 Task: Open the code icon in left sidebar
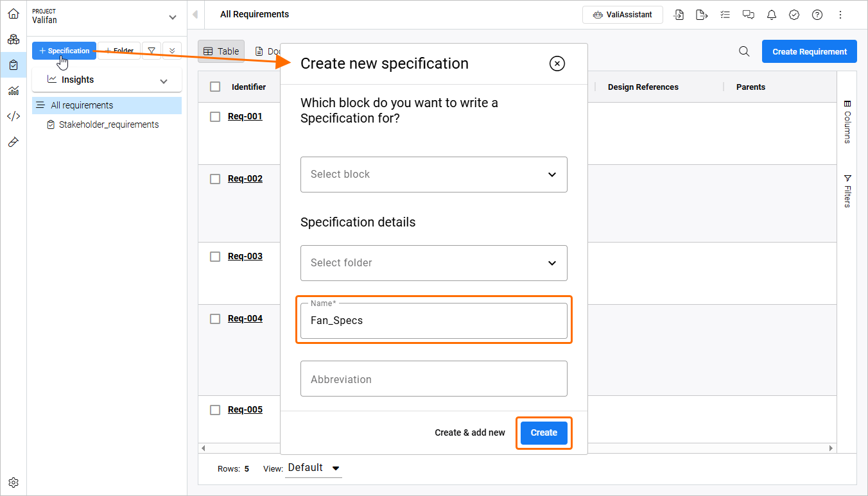[13, 116]
